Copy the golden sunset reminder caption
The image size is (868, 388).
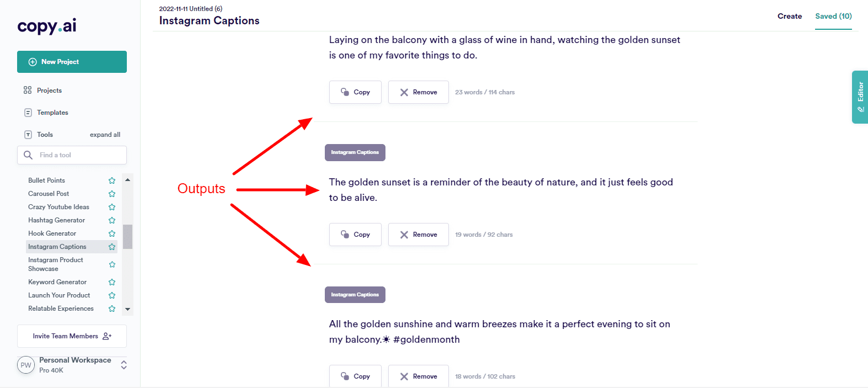pyautogui.click(x=355, y=235)
